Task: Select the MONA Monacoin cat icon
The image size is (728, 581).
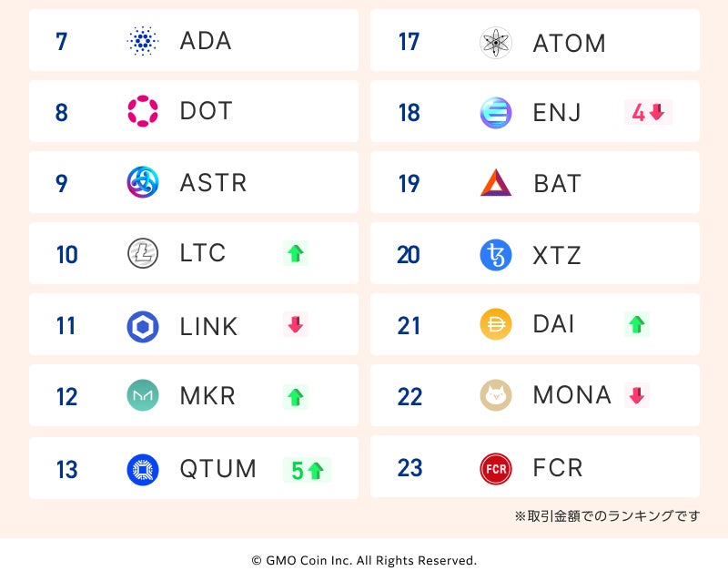Action: (x=496, y=395)
